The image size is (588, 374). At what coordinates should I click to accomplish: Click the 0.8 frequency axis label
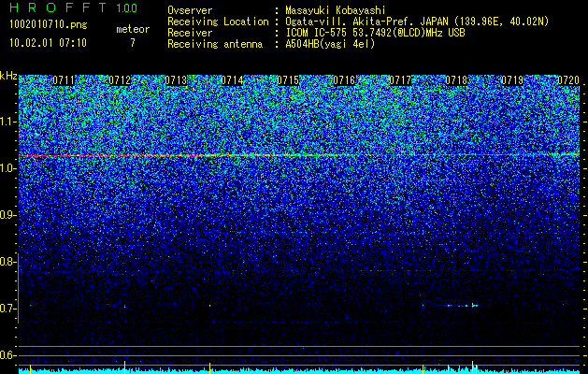[8, 262]
